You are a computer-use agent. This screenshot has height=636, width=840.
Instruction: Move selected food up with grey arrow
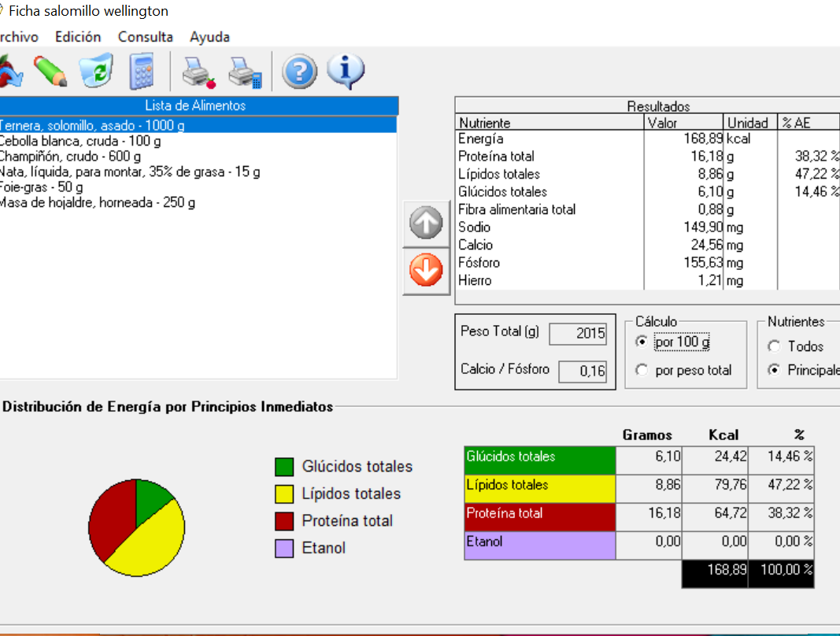tap(426, 224)
